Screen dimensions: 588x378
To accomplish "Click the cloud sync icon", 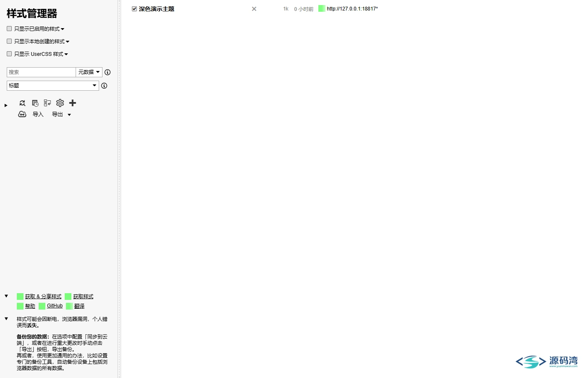I will tap(22, 114).
